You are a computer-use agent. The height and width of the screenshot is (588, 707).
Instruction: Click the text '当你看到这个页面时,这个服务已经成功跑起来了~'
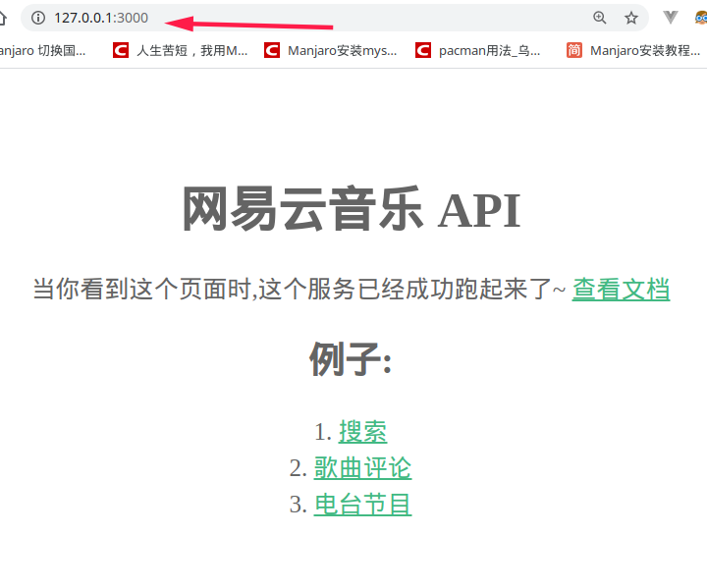(299, 289)
